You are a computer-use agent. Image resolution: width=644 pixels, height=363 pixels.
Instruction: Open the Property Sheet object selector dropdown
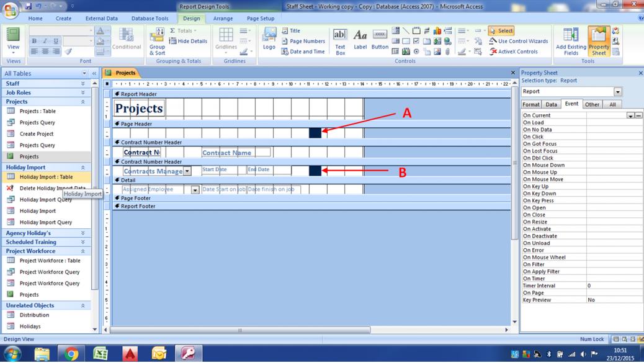(x=617, y=92)
